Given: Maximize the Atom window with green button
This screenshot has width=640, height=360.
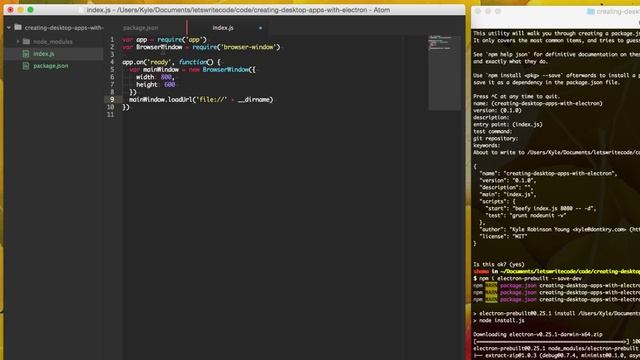Looking at the screenshot, I should (x=31, y=10).
